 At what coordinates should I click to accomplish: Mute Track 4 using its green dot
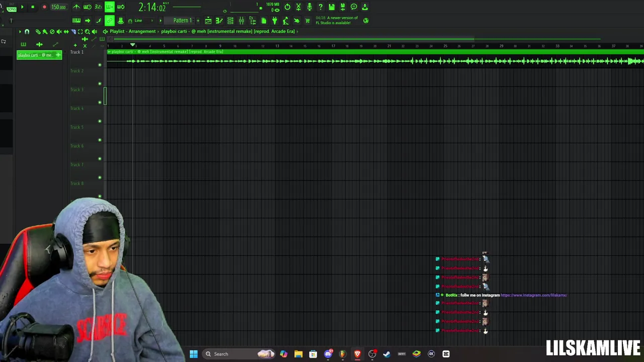pos(100,121)
